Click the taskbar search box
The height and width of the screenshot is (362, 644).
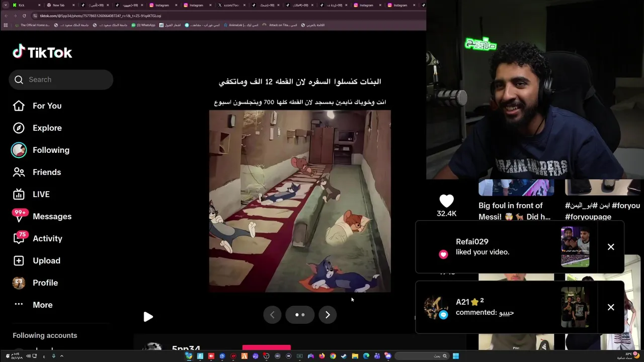click(422, 356)
